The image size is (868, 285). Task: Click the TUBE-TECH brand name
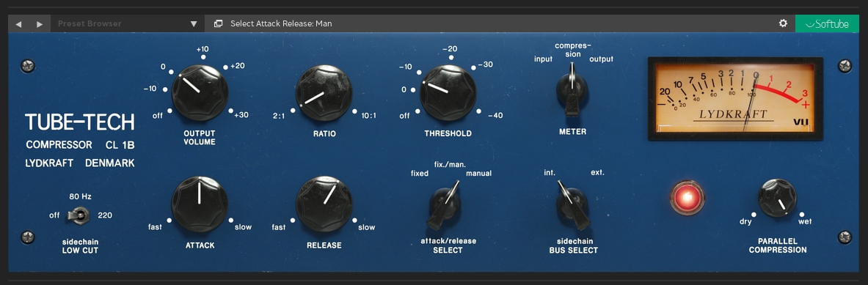pyautogui.click(x=80, y=122)
